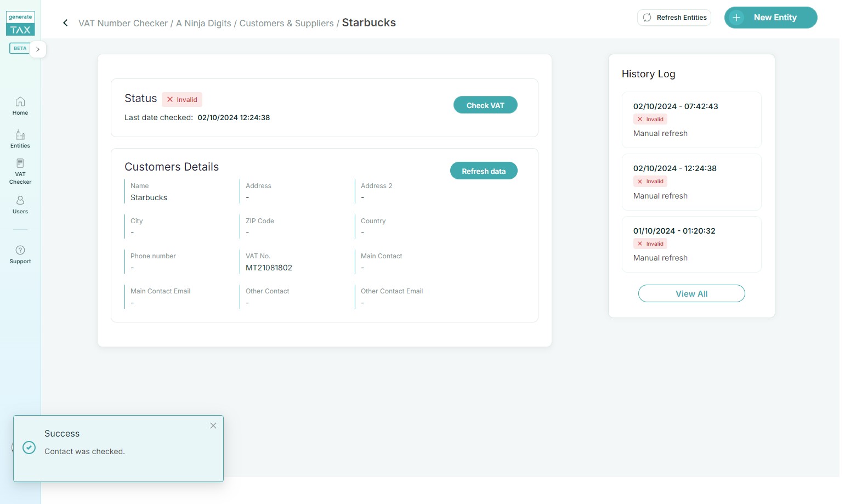Go to Home in the sidebar

[20, 106]
